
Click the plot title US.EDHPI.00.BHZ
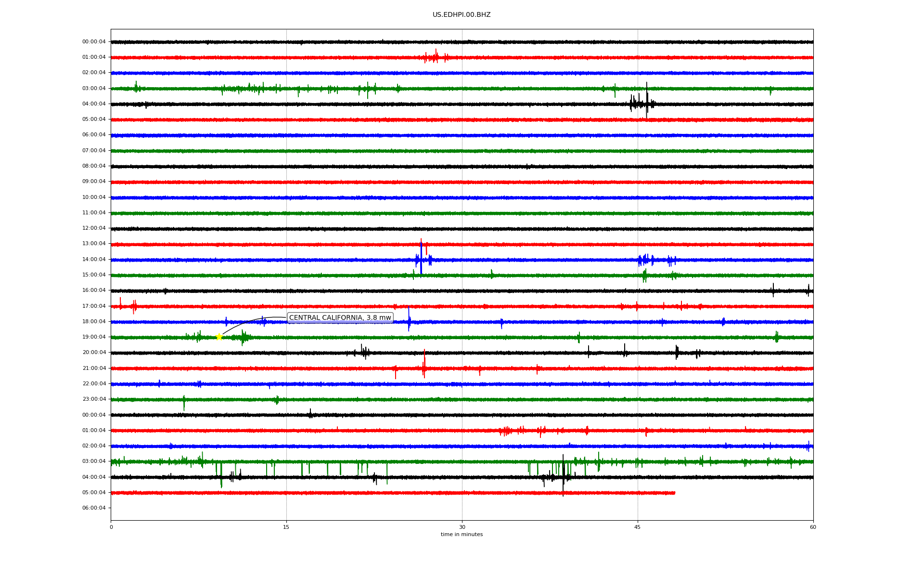coord(462,15)
